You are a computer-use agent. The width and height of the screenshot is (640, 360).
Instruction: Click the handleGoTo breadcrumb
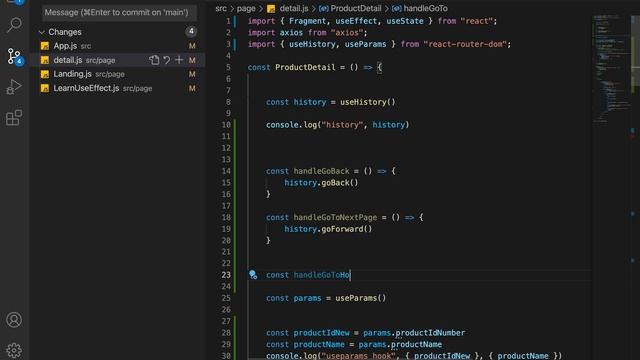click(425, 8)
